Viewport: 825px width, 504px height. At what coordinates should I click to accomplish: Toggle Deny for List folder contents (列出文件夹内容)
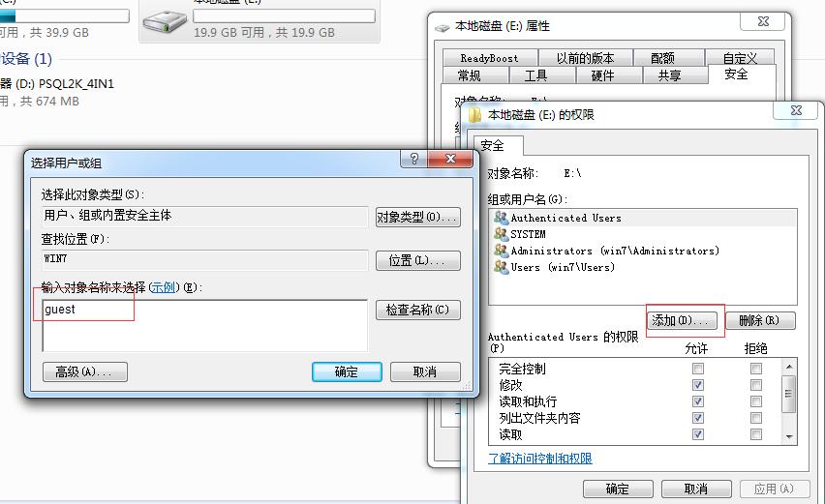pos(756,418)
